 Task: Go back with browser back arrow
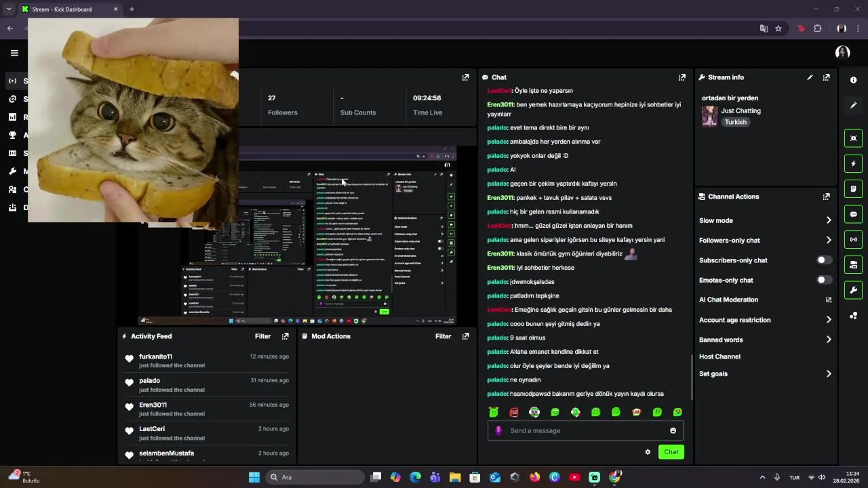click(x=10, y=28)
